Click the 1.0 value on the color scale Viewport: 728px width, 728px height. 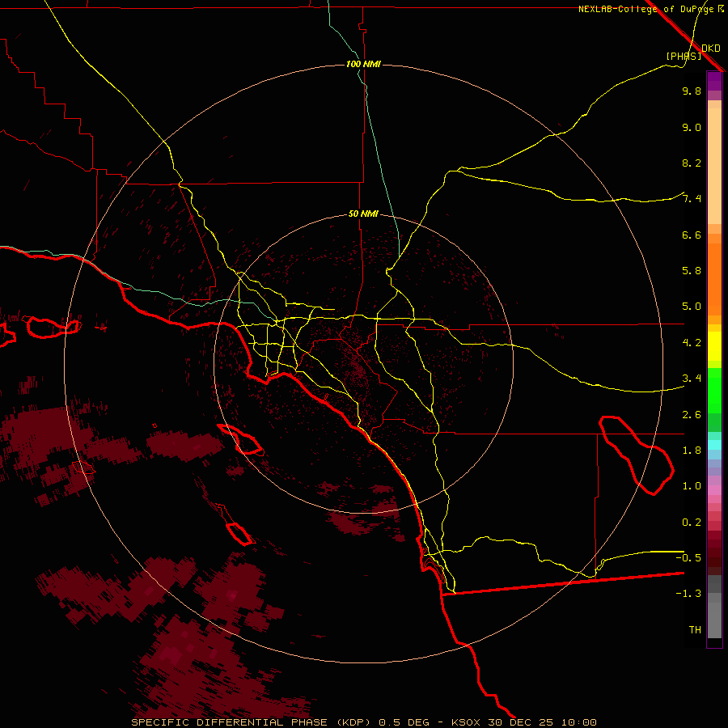point(692,486)
